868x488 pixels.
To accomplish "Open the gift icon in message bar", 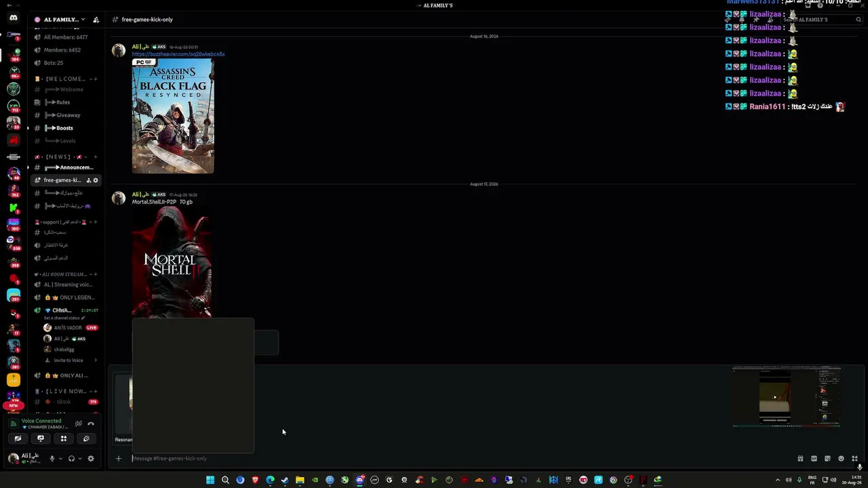I will 800,459.
